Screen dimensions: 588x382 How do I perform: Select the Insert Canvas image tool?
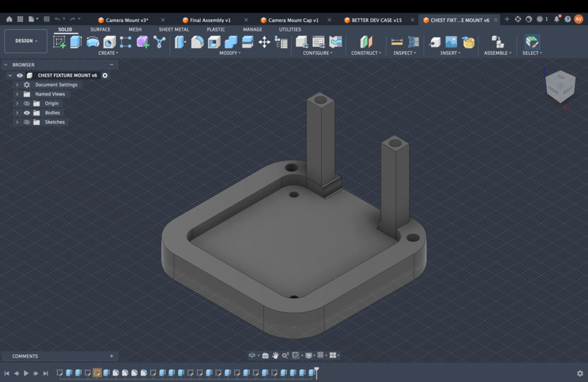pyautogui.click(x=451, y=42)
